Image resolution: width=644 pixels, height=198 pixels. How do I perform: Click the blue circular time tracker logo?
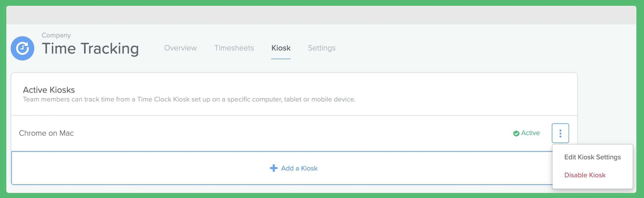[x=23, y=48]
